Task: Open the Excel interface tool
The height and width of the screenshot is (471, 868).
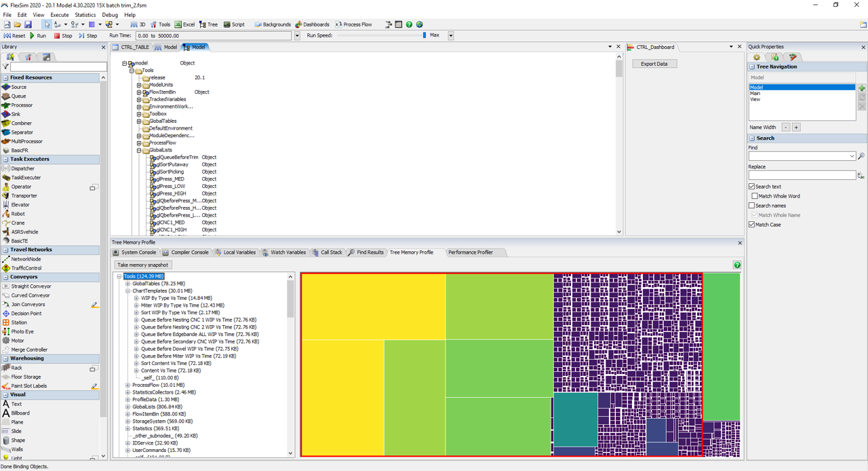Action: (184, 24)
